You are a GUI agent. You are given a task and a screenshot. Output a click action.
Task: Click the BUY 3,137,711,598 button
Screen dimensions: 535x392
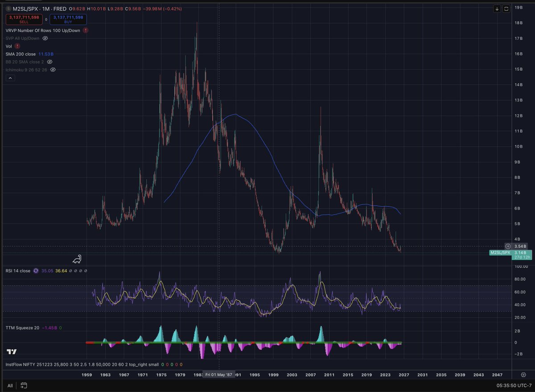tap(68, 19)
